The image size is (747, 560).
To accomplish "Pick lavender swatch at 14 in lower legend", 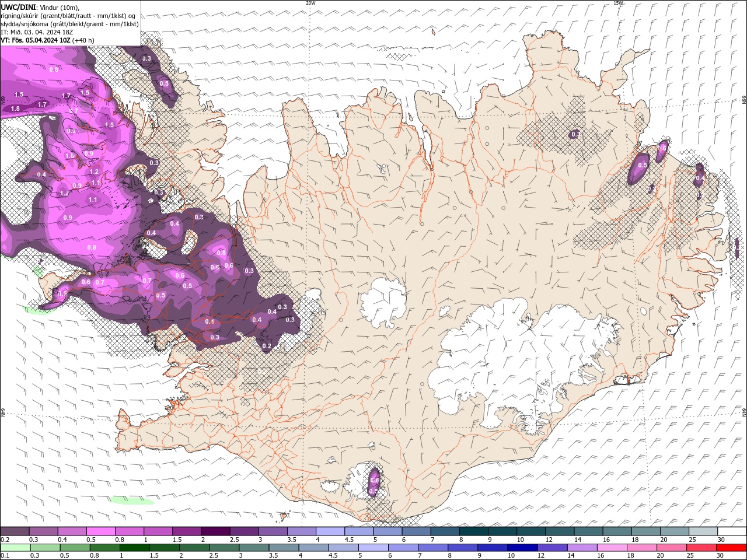I will (581, 547).
